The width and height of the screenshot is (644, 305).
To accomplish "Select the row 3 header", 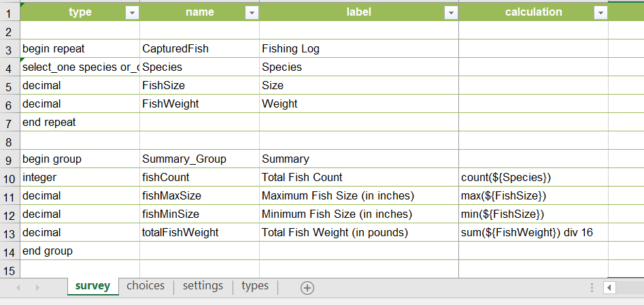I will pyautogui.click(x=10, y=49).
